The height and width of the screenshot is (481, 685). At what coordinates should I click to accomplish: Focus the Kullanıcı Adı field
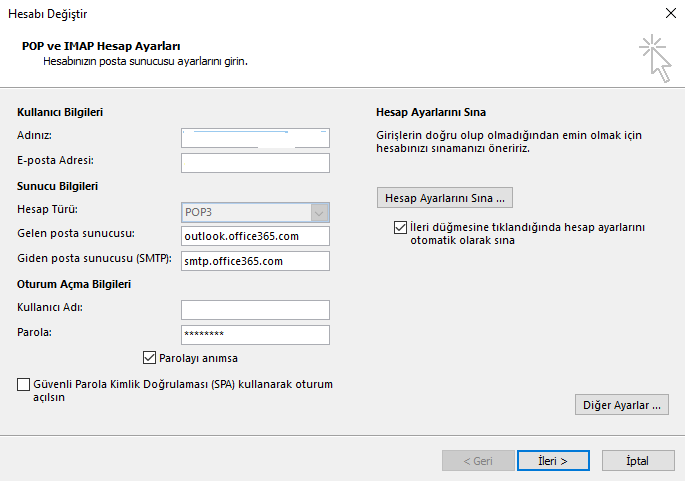[255, 310]
